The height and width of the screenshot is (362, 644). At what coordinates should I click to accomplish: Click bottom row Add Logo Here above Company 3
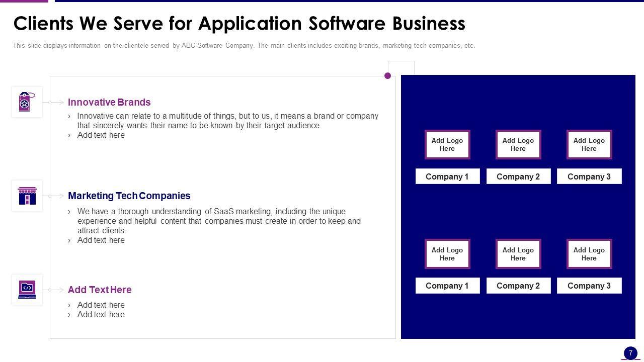pyautogui.click(x=589, y=254)
